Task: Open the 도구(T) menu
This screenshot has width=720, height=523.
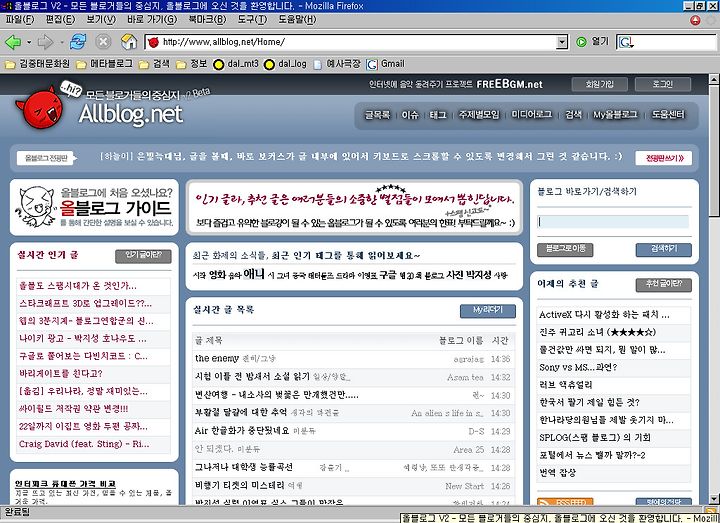Action: (x=252, y=20)
